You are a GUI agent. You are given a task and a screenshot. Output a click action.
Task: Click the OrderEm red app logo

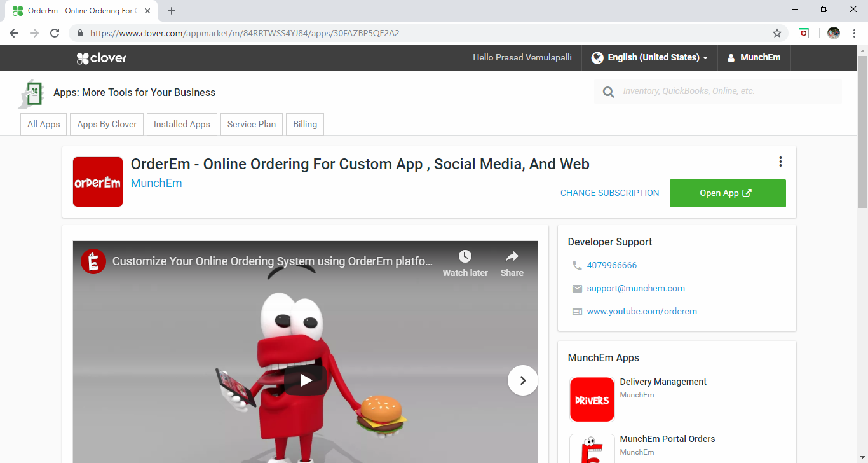pyautogui.click(x=98, y=182)
